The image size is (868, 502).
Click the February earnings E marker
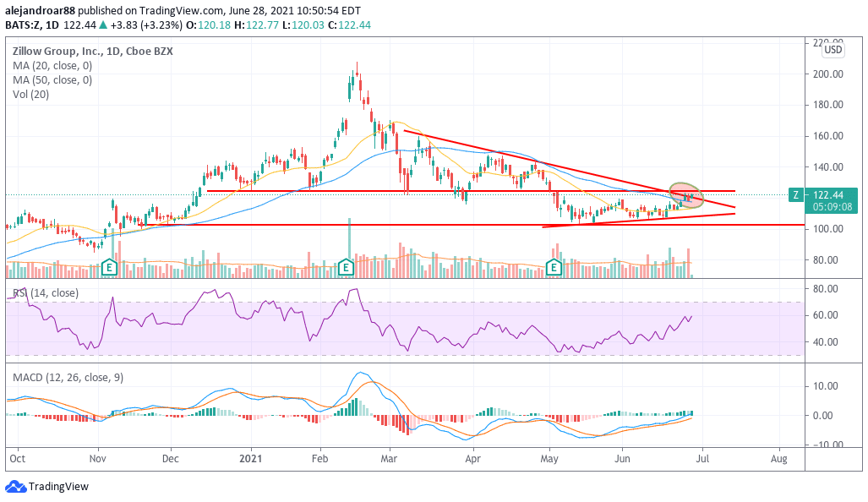pyautogui.click(x=346, y=268)
